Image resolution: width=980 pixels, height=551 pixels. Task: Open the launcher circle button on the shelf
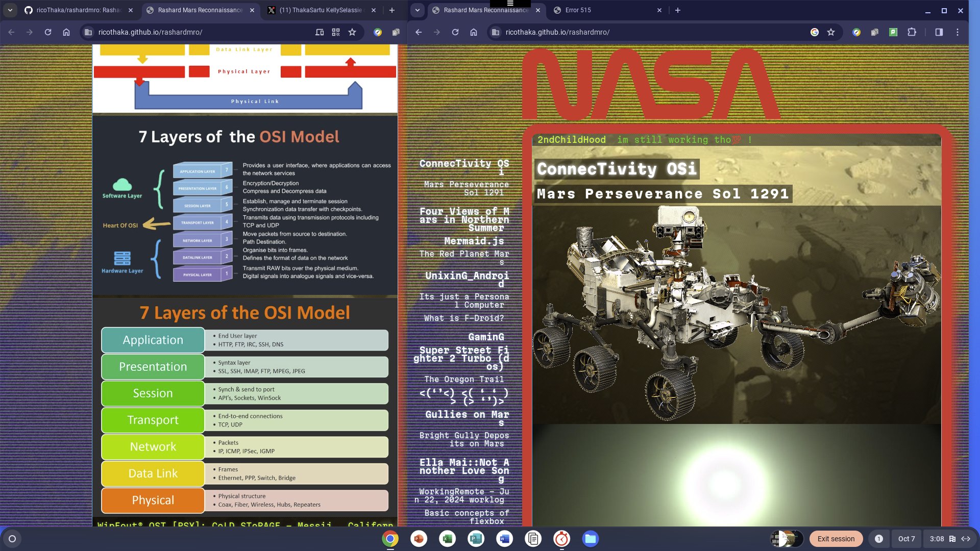click(x=12, y=539)
